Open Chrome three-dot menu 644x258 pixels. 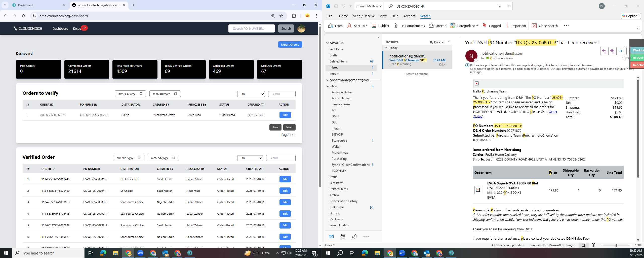click(316, 16)
